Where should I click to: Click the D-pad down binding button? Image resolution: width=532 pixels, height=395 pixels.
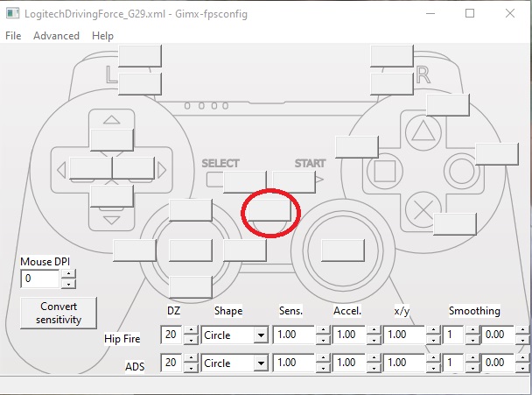tap(112, 196)
